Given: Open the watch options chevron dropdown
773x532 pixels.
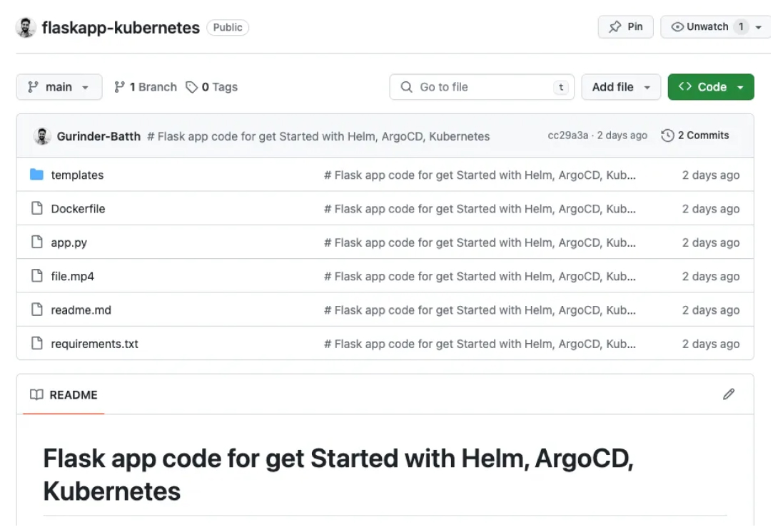Looking at the screenshot, I should pyautogui.click(x=759, y=26).
